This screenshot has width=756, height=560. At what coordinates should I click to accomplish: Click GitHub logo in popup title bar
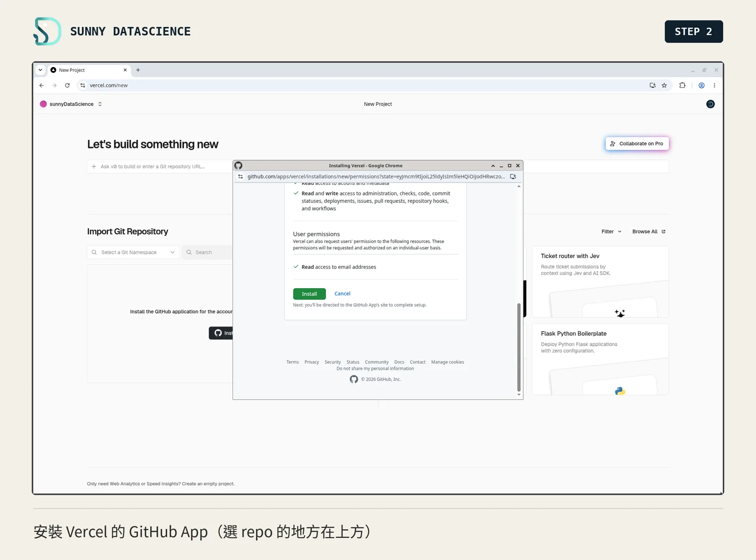point(238,165)
